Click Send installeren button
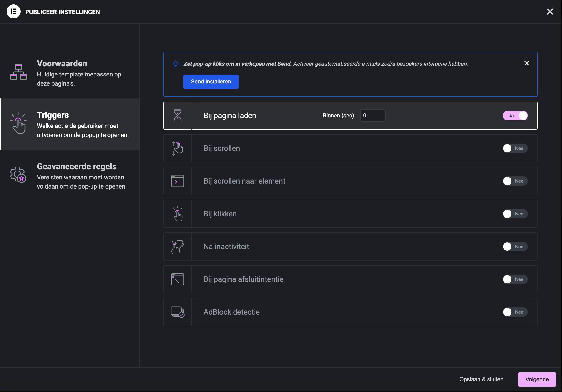This screenshot has width=562, height=392. [x=211, y=82]
